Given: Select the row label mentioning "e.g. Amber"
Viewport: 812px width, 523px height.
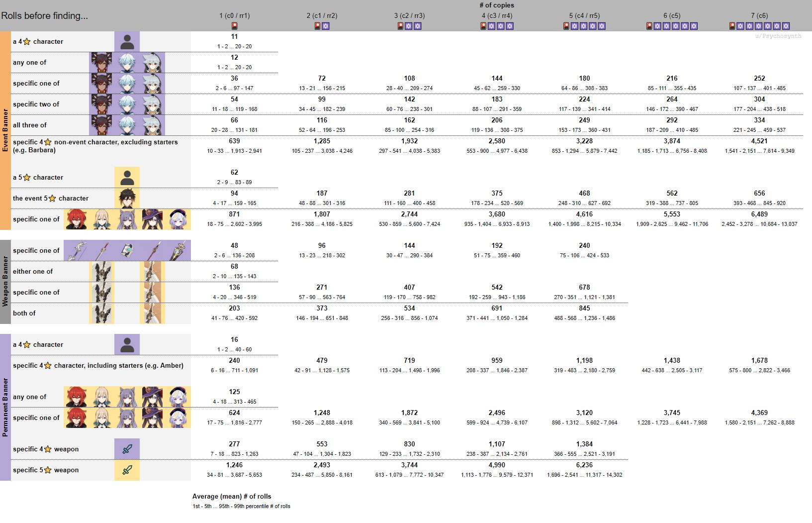Looking at the screenshot, I should pyautogui.click(x=98, y=365).
